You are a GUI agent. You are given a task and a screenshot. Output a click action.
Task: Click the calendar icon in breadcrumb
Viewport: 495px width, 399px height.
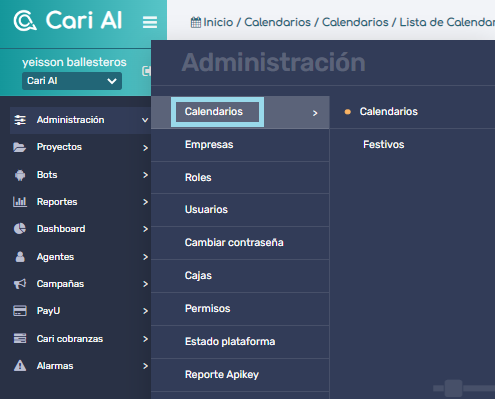click(196, 22)
